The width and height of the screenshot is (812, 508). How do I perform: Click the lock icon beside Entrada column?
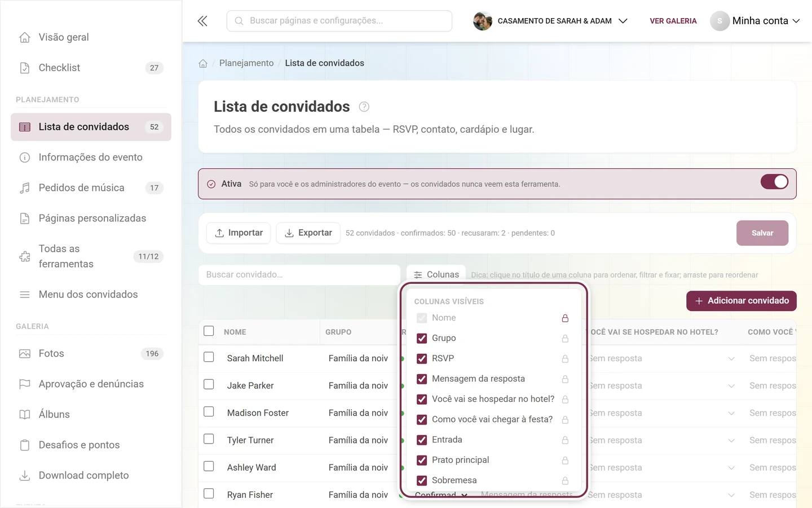(565, 440)
